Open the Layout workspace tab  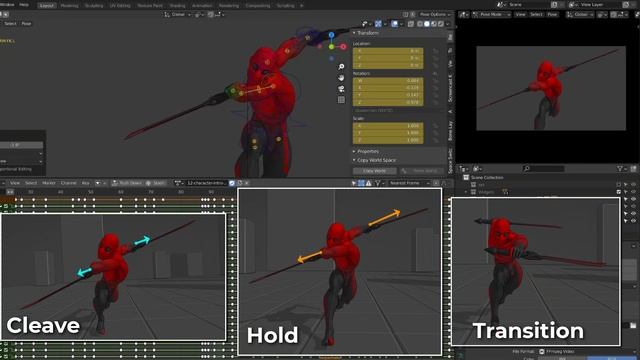(x=47, y=6)
